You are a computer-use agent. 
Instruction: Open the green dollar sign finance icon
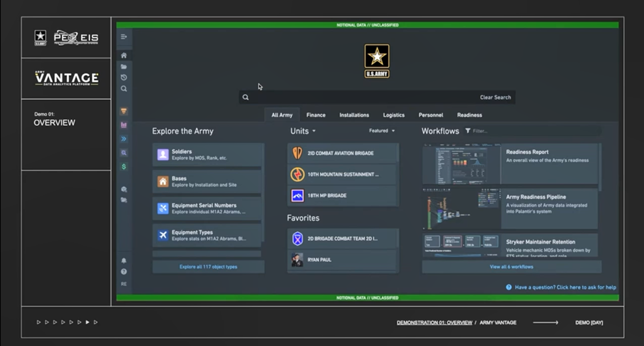pos(124,166)
